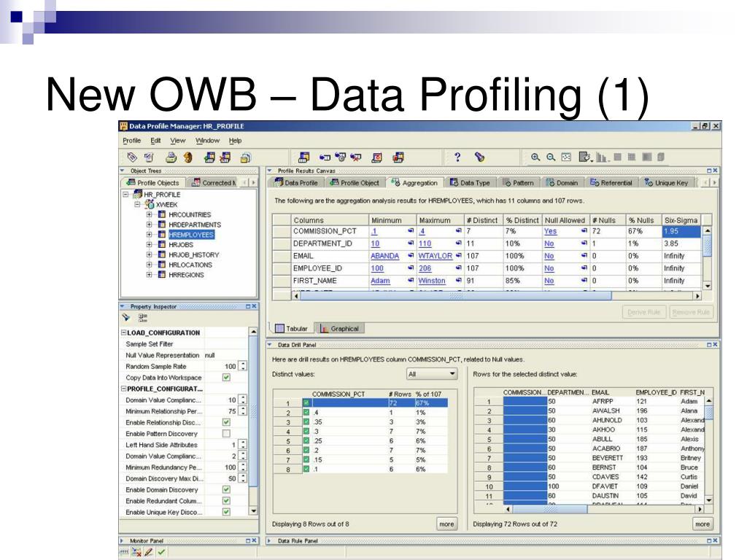This screenshot has width=747, height=560.
Task: Collapse the PROFILE_CONFIGURATION section
Action: coord(124,389)
